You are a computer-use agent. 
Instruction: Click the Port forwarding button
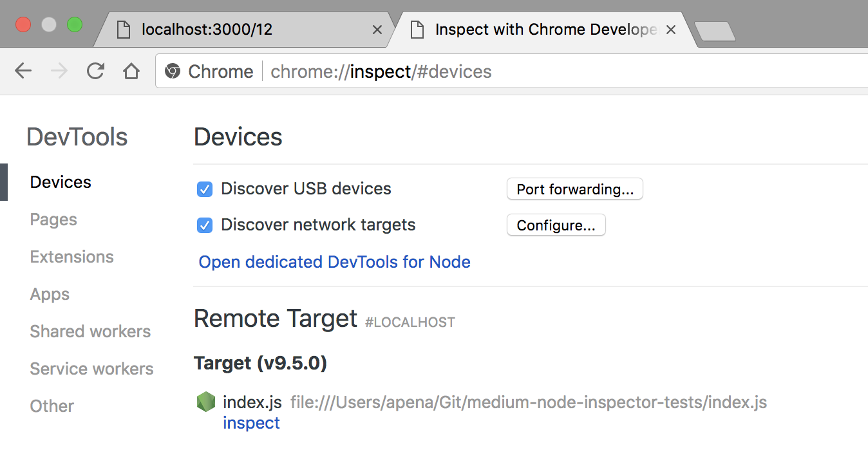point(575,189)
